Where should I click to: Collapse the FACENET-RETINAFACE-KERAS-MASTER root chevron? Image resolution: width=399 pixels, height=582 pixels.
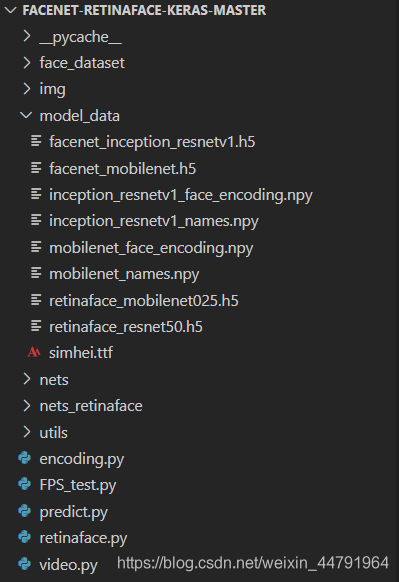click(x=10, y=10)
